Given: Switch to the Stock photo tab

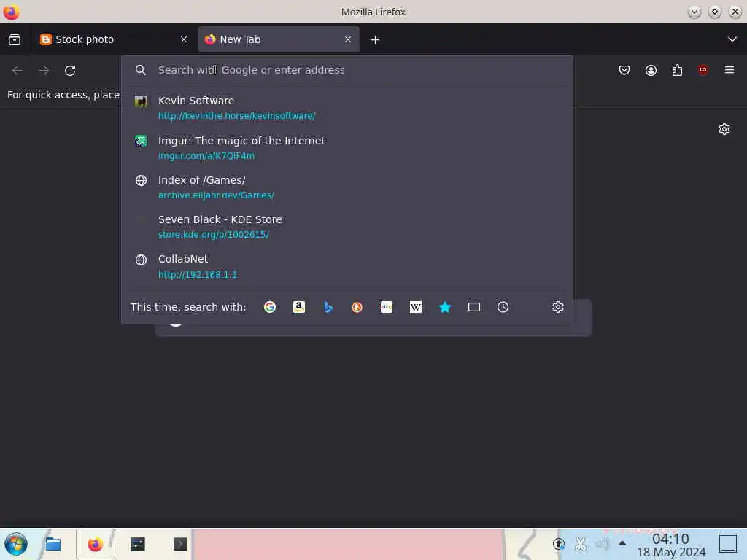Looking at the screenshot, I should [x=115, y=39].
